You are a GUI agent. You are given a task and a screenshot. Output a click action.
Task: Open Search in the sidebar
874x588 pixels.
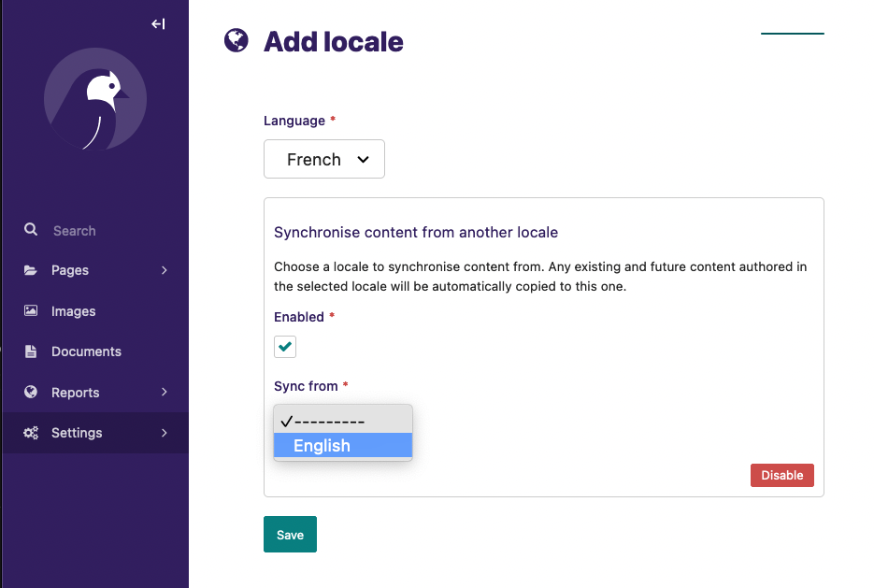[x=75, y=230]
